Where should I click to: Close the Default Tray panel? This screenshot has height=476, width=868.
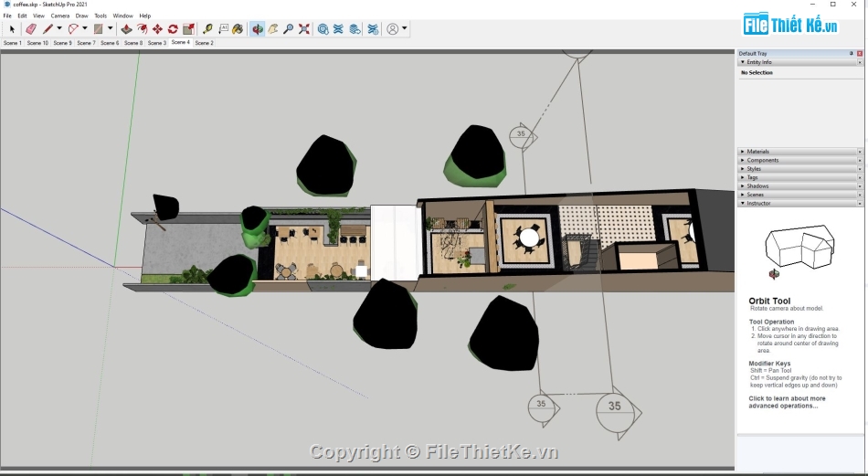coord(860,53)
